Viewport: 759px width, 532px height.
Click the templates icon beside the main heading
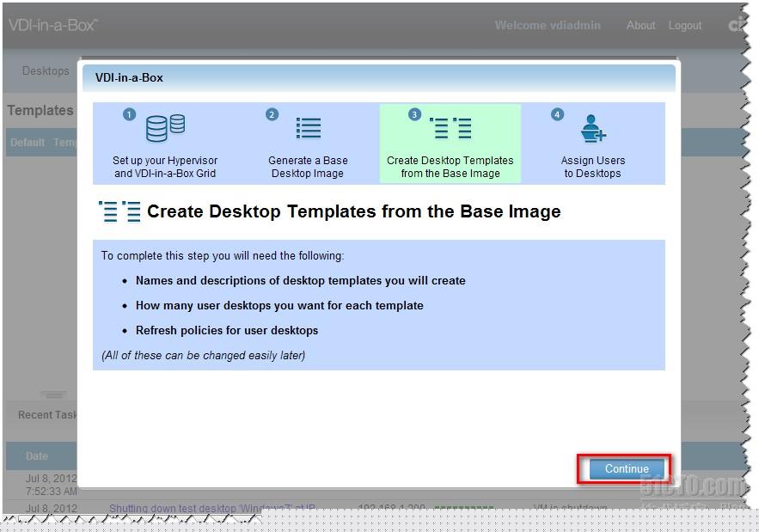(119, 211)
